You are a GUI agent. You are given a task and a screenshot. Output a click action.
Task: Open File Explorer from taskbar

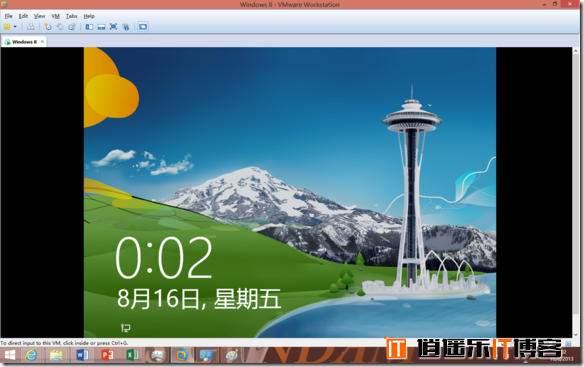56,356
